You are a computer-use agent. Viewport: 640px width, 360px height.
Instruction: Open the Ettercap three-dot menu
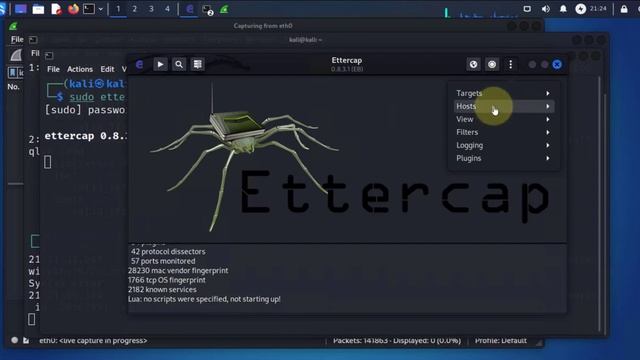(511, 64)
